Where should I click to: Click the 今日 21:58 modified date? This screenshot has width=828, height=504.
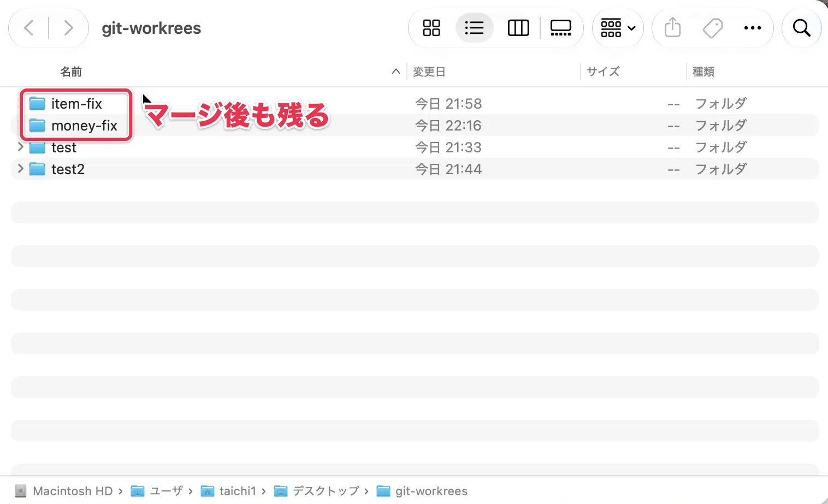click(x=448, y=103)
